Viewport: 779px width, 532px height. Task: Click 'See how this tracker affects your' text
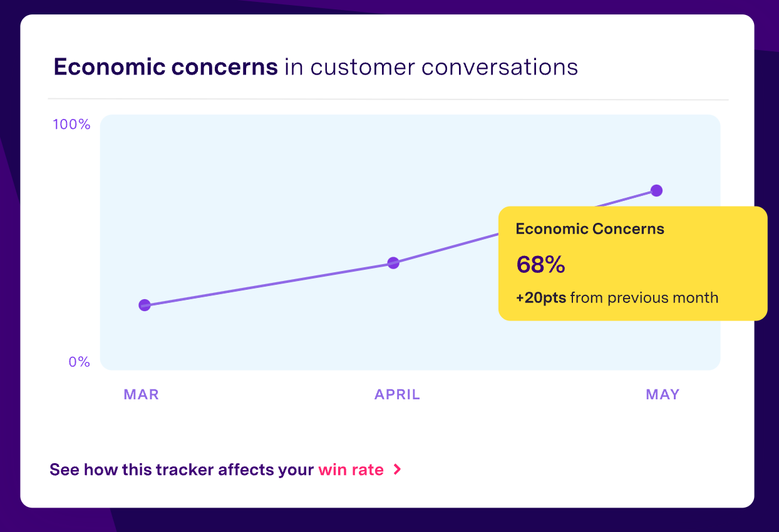click(x=182, y=469)
